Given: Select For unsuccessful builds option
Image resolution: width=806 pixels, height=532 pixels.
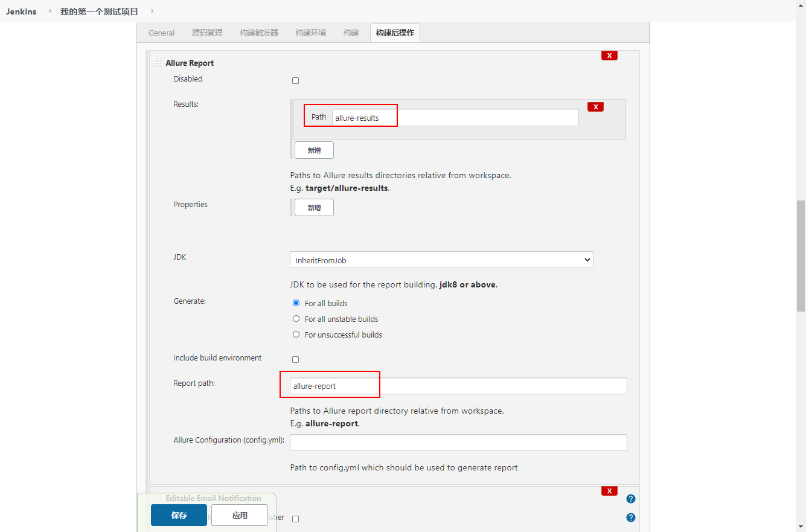Looking at the screenshot, I should 296,335.
